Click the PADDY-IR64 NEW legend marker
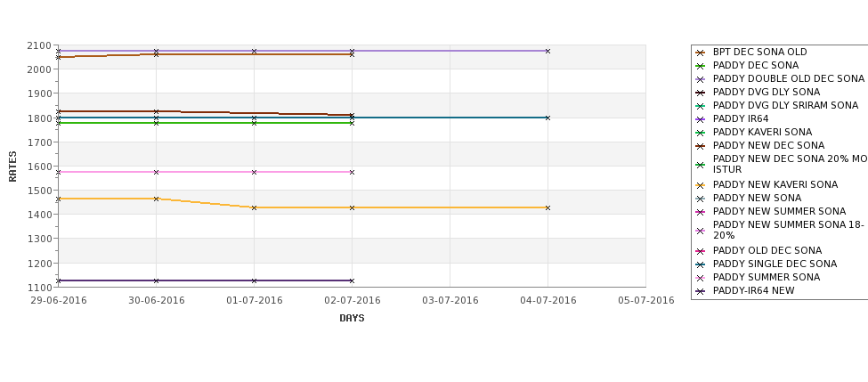868x382 pixels. point(701,291)
